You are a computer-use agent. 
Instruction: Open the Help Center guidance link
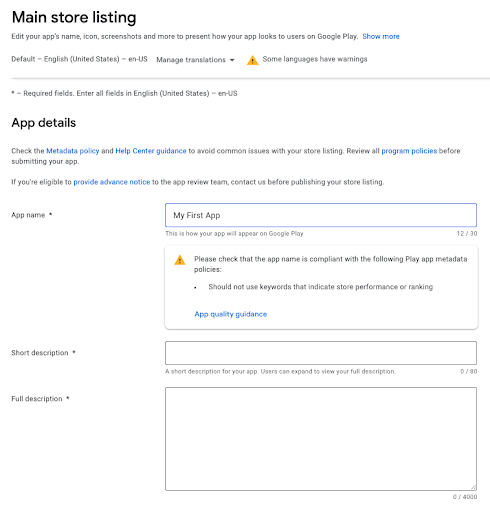coord(151,151)
